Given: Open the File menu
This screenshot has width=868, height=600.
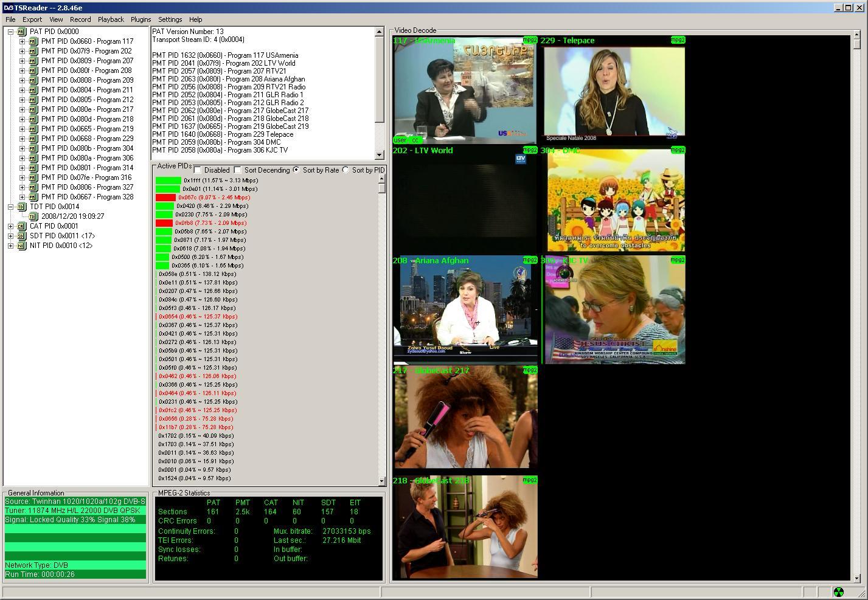Looking at the screenshot, I should click(x=10, y=19).
